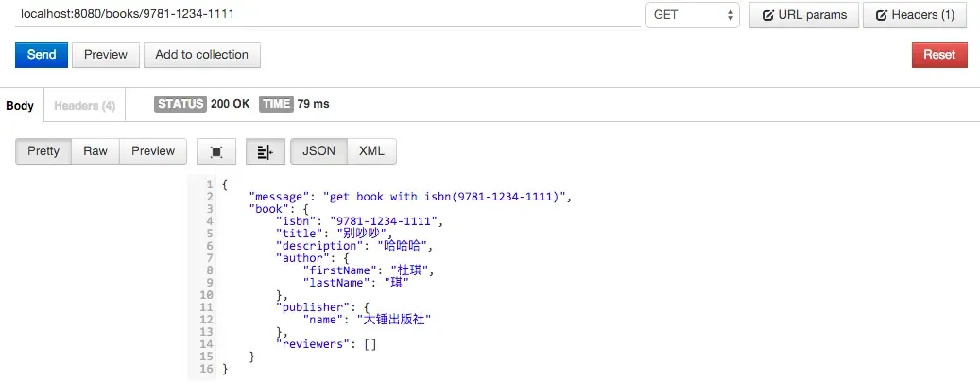Open the GET method dropdown
Viewport: 980px width, 383px height.
(693, 15)
